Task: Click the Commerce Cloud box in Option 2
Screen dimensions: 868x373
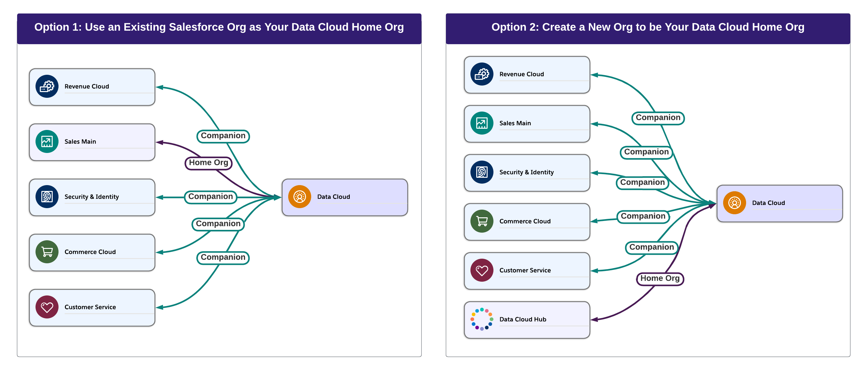Action: tap(527, 222)
